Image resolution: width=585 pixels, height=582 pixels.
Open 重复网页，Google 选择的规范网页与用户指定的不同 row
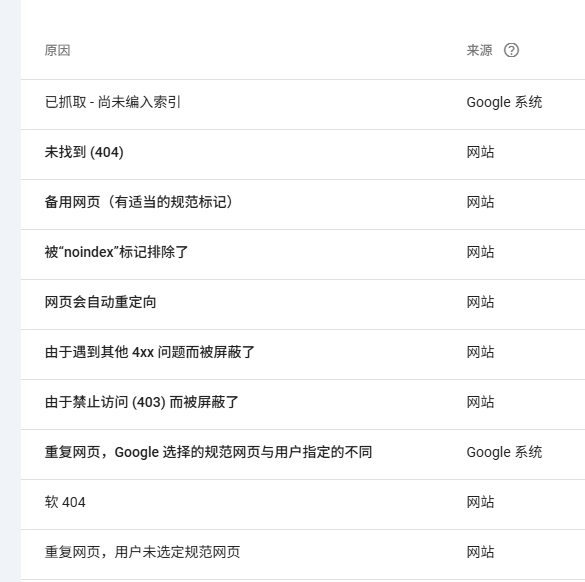click(x=303, y=454)
